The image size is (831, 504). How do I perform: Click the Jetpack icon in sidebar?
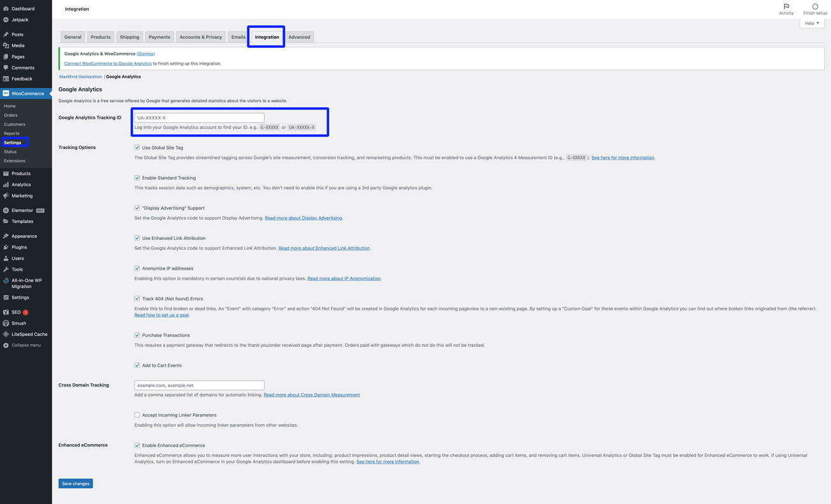pos(6,20)
